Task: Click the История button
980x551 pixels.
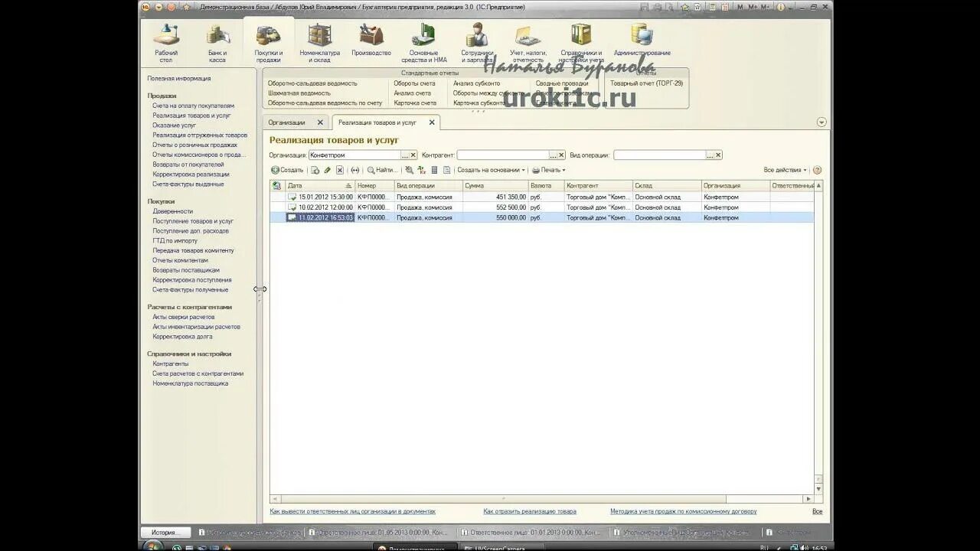Action: (165, 532)
